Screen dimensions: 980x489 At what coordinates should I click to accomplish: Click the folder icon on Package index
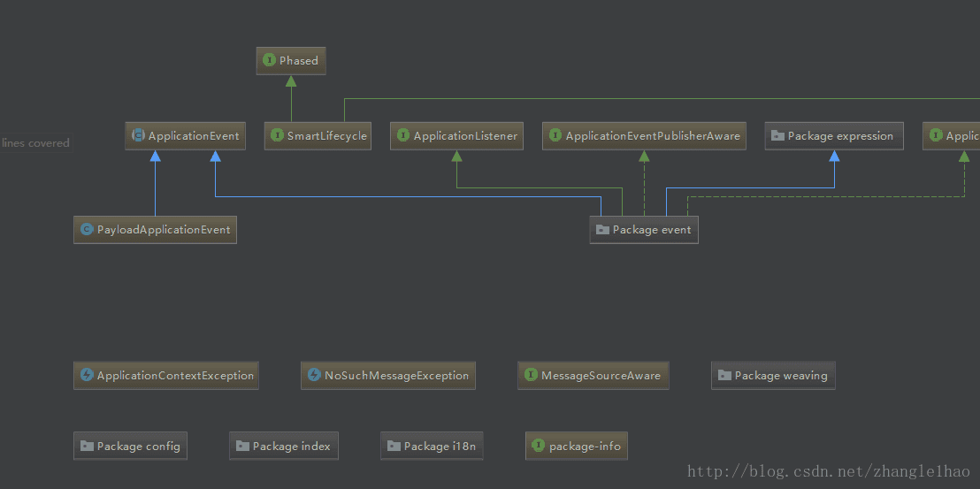[242, 446]
